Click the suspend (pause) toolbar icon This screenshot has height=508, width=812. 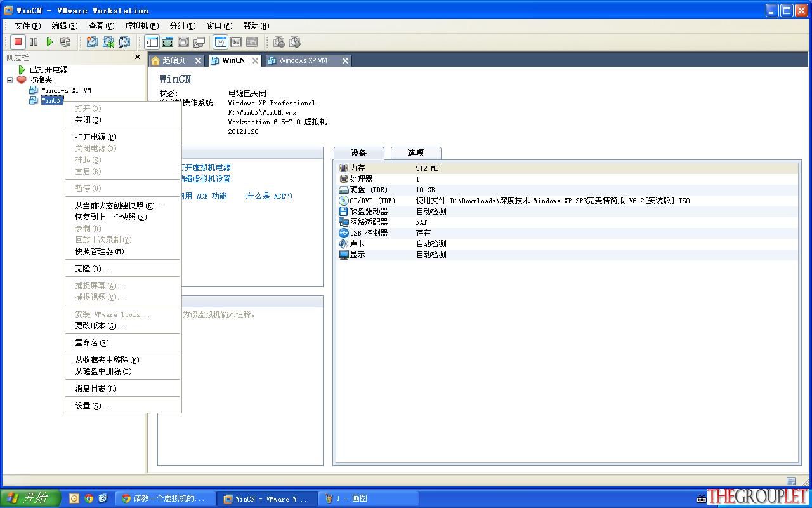(x=34, y=42)
